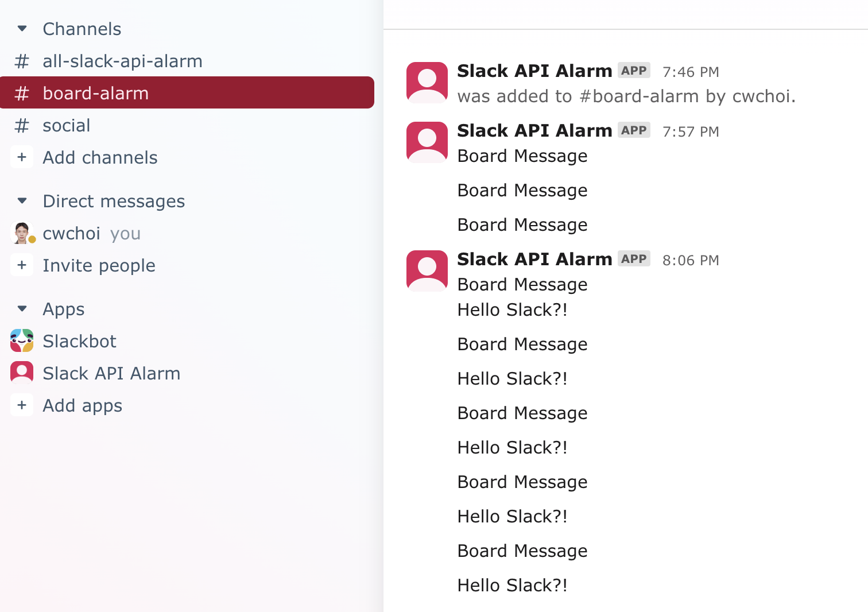Click Slack API Alarm avatar at 7:57 PM
The image size is (868, 612).
point(427,142)
